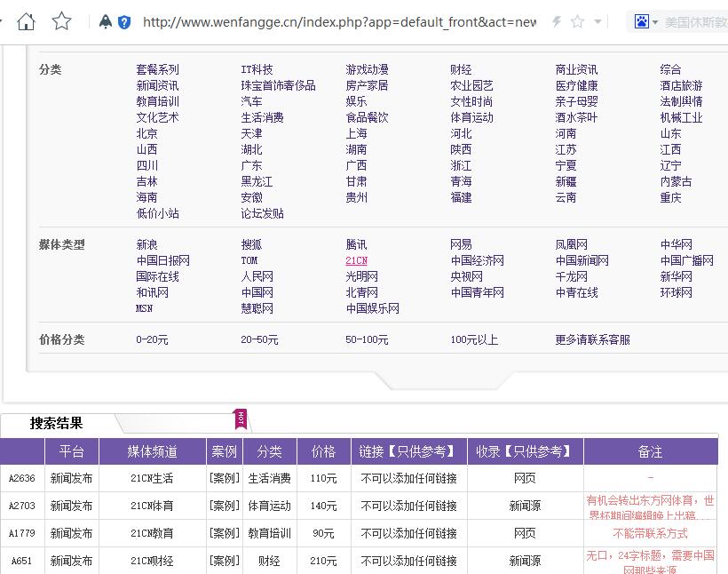Click the highlighted 21CN media link
728x574 pixels.
356,260
